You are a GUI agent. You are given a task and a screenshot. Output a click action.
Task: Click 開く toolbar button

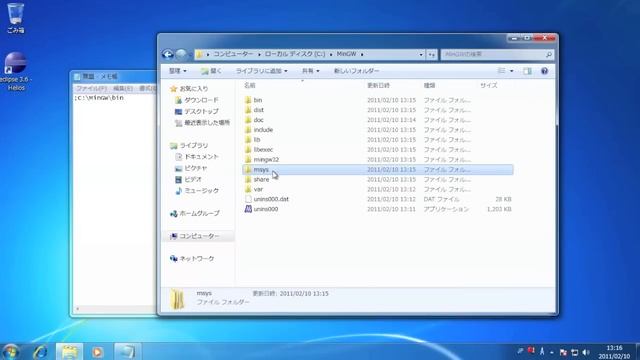click(211, 71)
